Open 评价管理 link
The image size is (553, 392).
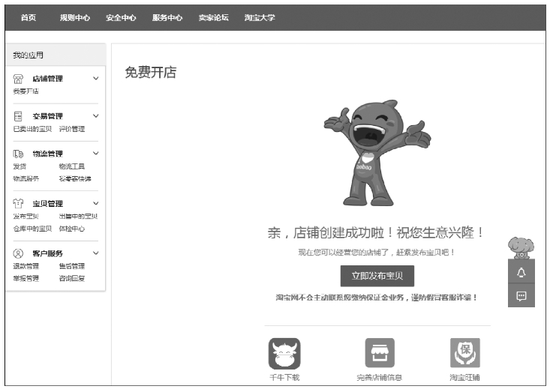tap(72, 129)
